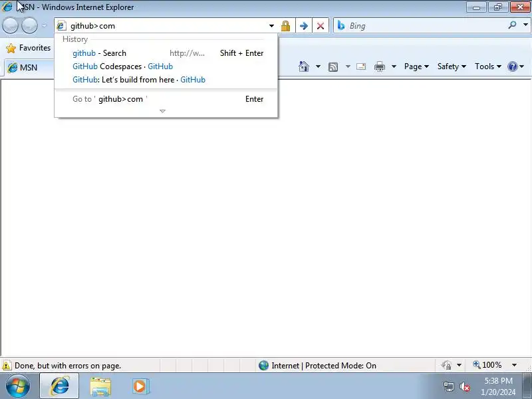The width and height of the screenshot is (532, 399).
Task: Click the 100% zoom level button
Action: point(487,365)
